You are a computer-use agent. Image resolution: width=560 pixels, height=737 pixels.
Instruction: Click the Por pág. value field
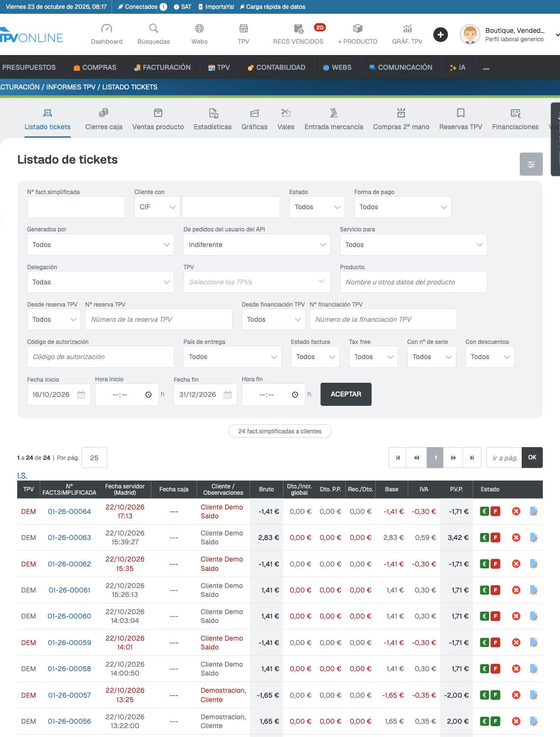coord(94,457)
